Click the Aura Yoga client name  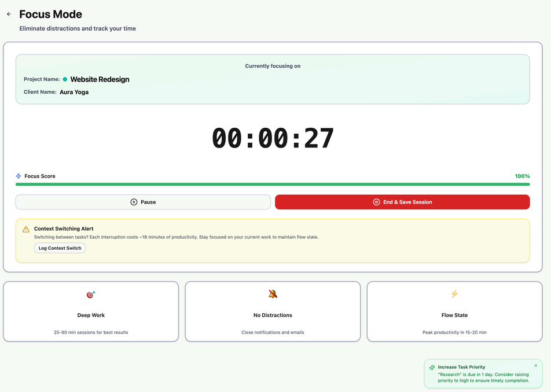pos(74,93)
